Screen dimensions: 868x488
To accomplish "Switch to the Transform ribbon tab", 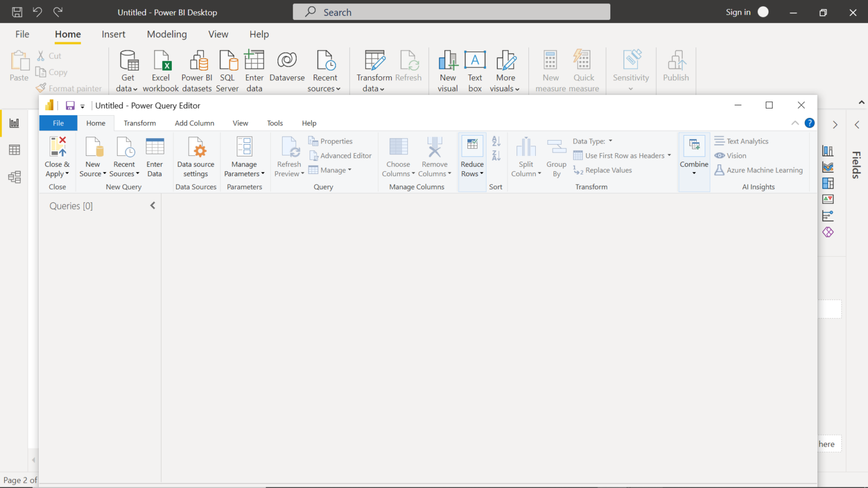I will (140, 123).
